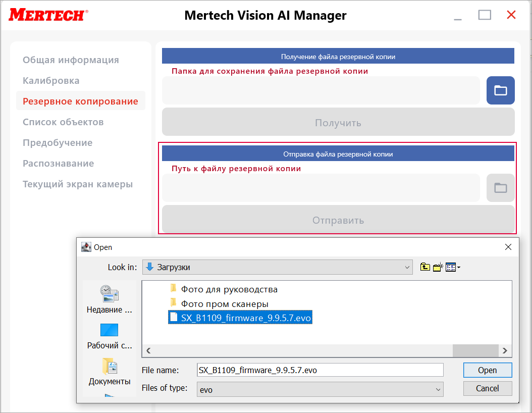Jump to Рабочий стол shortcut
The image size is (532, 413).
point(109,336)
